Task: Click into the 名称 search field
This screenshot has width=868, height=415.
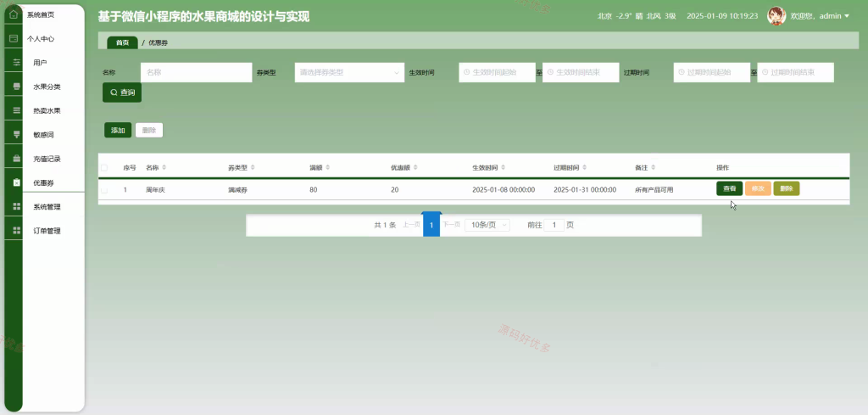Action: (197, 72)
